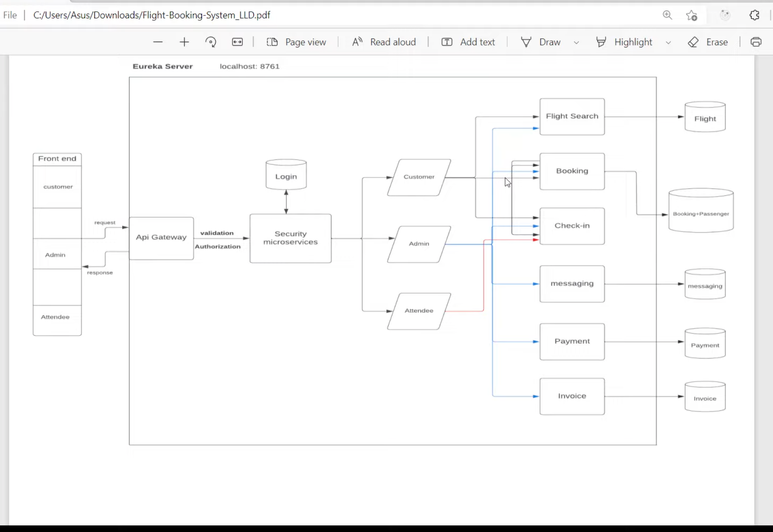Click the zoom out minus icon
The width and height of the screenshot is (773, 532).
click(158, 42)
